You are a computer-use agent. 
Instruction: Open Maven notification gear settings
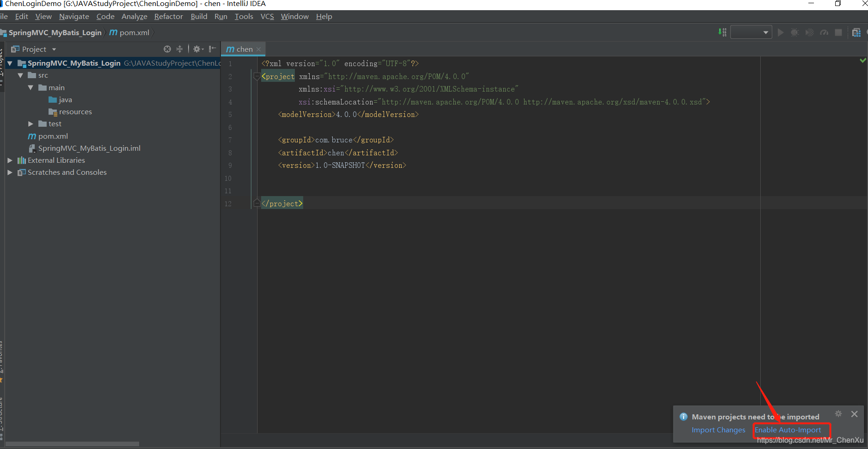coord(838,414)
